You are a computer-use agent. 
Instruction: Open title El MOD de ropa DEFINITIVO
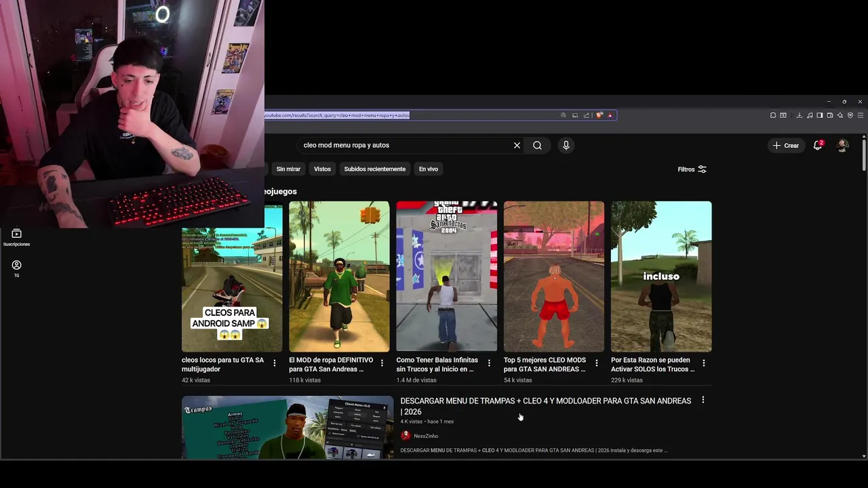coord(331,365)
